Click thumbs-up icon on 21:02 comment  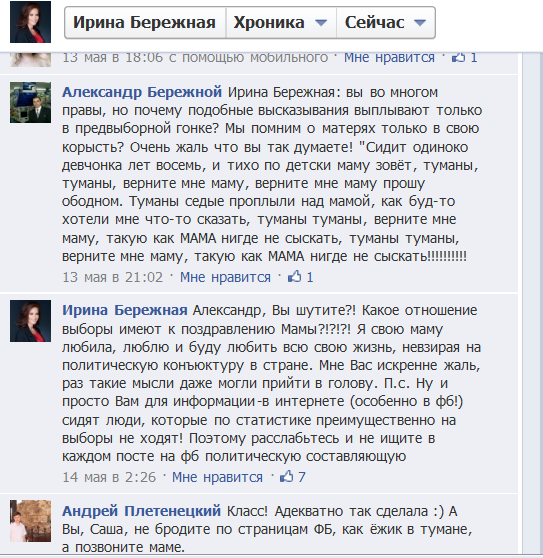[x=294, y=277]
